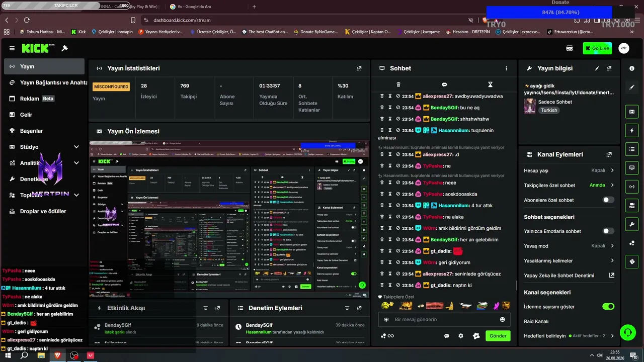
Task: Focus the "Bir mesaj gönderin" chat input
Action: click(444, 319)
